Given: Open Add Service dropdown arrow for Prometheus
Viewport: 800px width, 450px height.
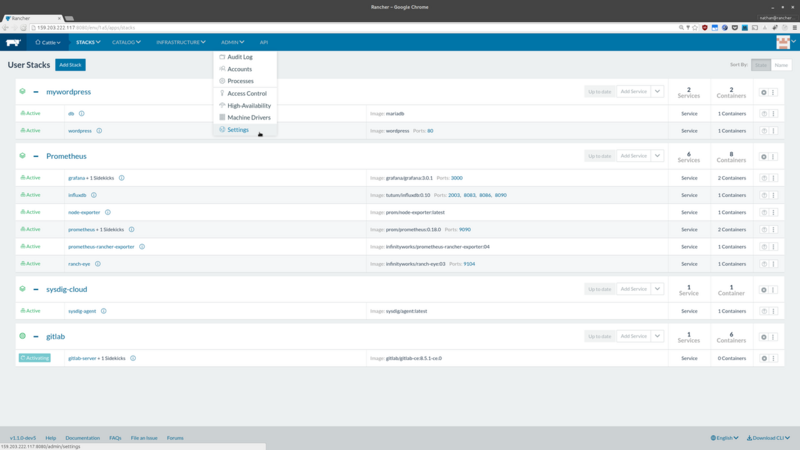Looking at the screenshot, I should 657,156.
